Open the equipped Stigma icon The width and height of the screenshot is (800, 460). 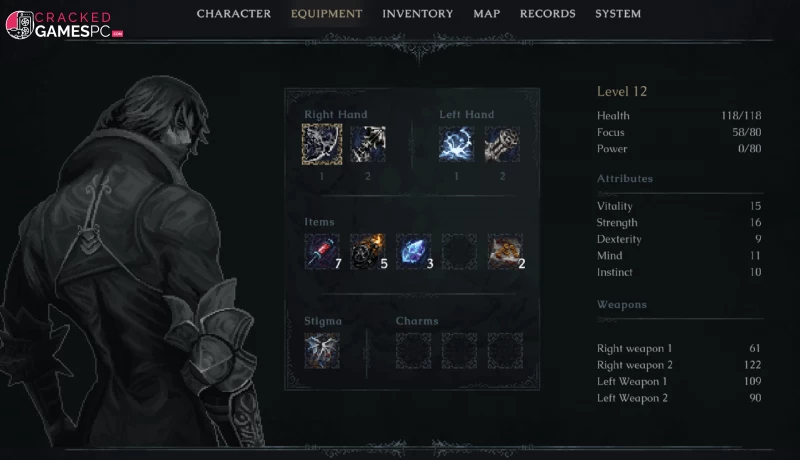tap(322, 351)
